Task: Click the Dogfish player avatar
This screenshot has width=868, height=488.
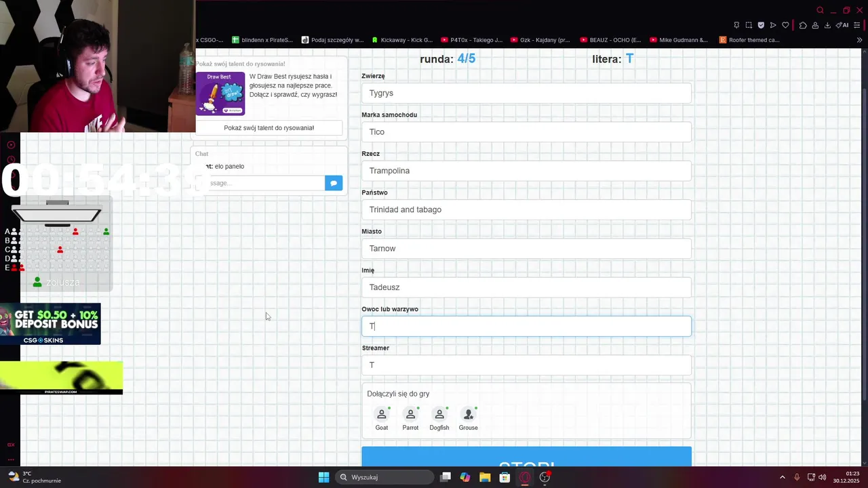Action: [439, 414]
